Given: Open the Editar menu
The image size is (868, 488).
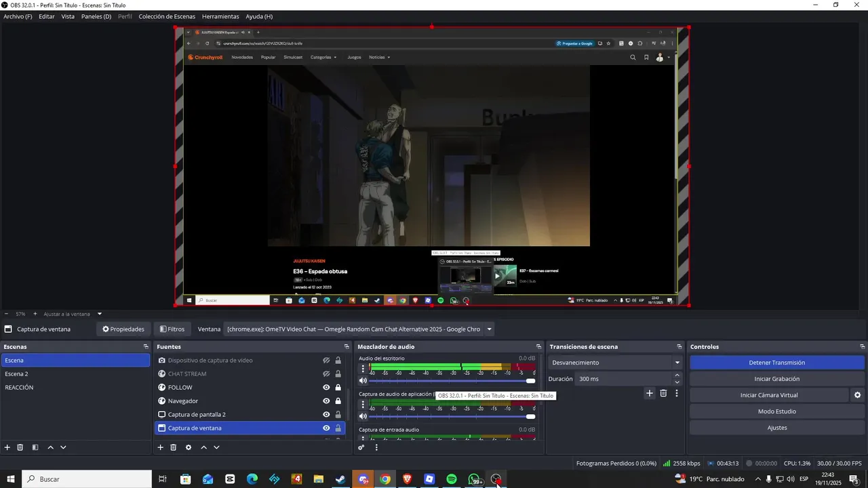Looking at the screenshot, I should (47, 16).
